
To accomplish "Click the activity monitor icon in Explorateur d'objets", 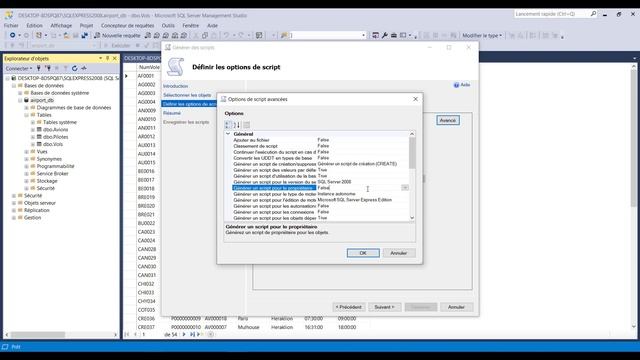I will [84, 69].
